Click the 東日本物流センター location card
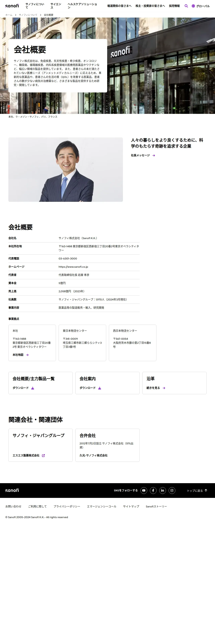Image resolution: width=215 pixels, height=644 pixels. (x=82, y=343)
